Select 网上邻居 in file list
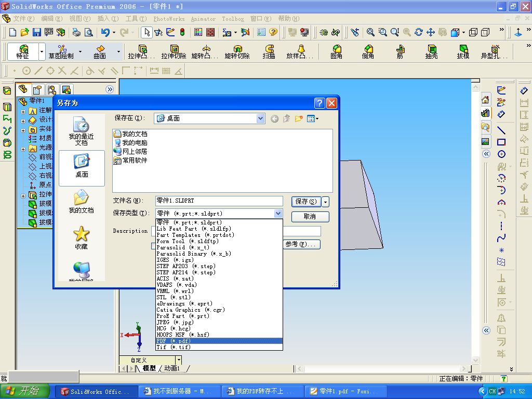 [130, 152]
